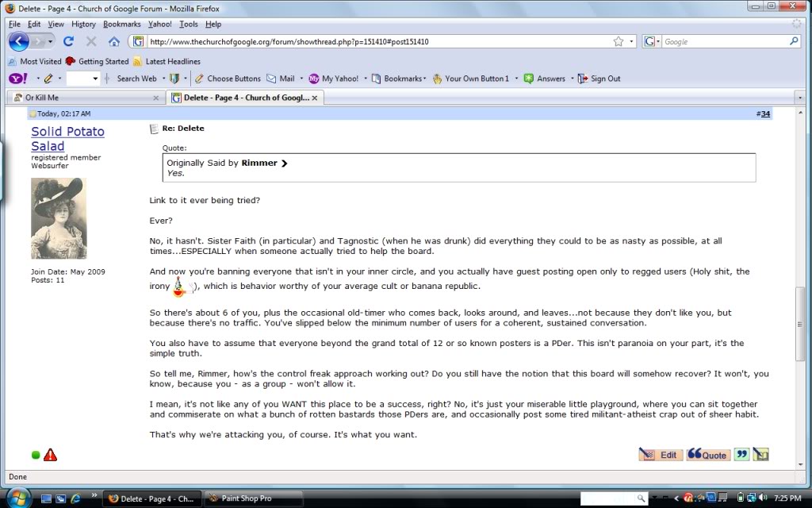Screen dimensions: 812x508
Task: Open the File menu
Action: (14, 24)
